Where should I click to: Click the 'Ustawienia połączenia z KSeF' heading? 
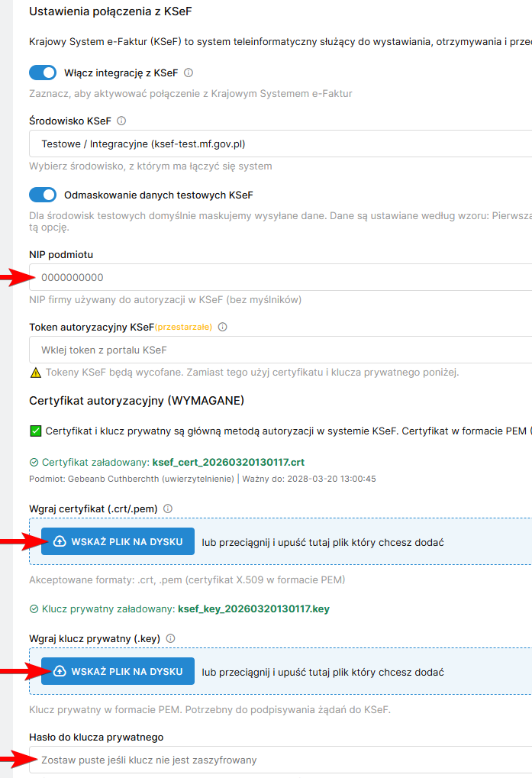tap(111, 11)
